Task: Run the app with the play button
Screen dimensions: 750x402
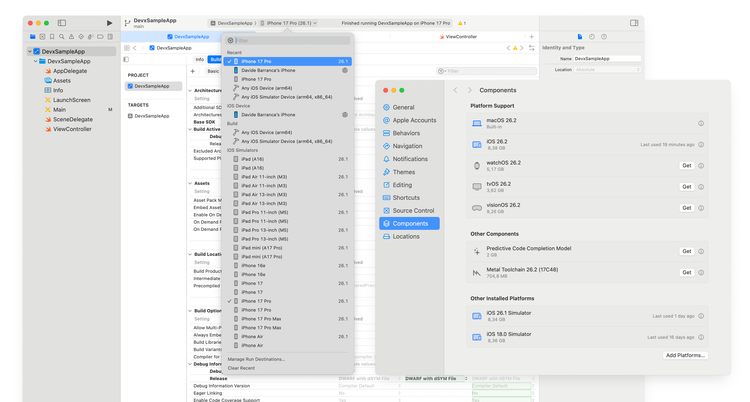Action: tap(110, 23)
